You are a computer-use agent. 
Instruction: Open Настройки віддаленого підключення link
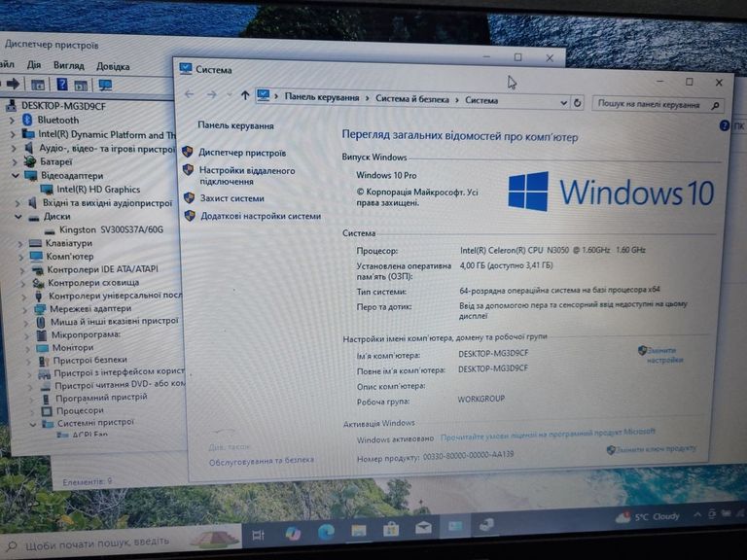click(247, 176)
